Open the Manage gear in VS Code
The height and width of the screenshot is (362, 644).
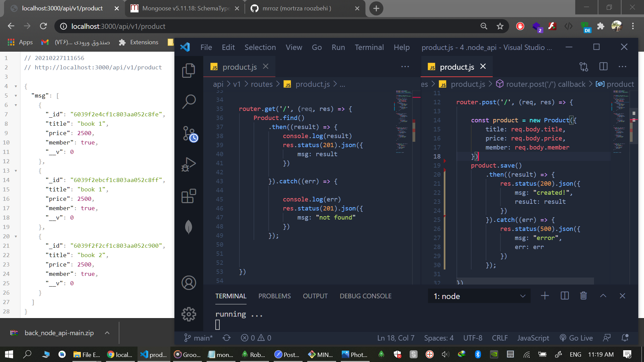(189, 314)
